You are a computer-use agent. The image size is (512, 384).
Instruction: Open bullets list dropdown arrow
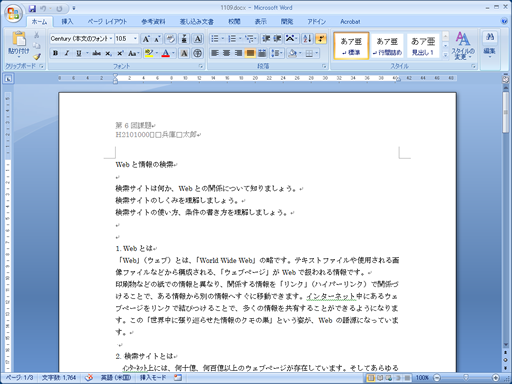pyautogui.click(x=223, y=39)
